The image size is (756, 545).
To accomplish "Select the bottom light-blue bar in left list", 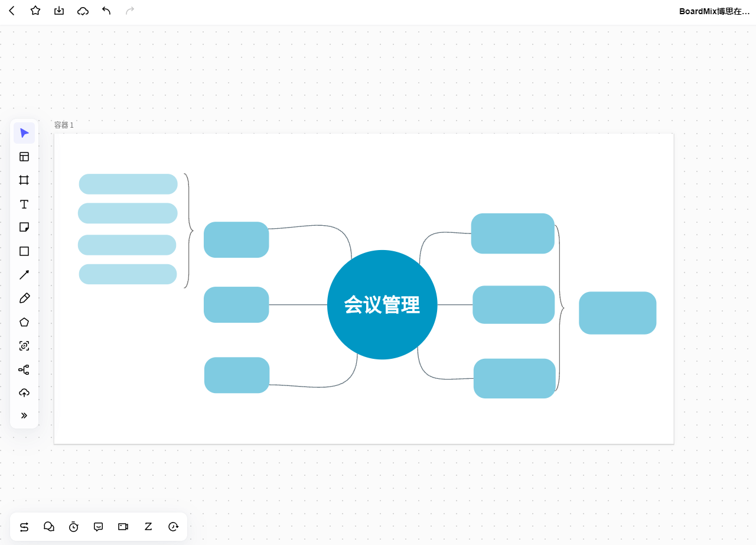I will point(128,274).
